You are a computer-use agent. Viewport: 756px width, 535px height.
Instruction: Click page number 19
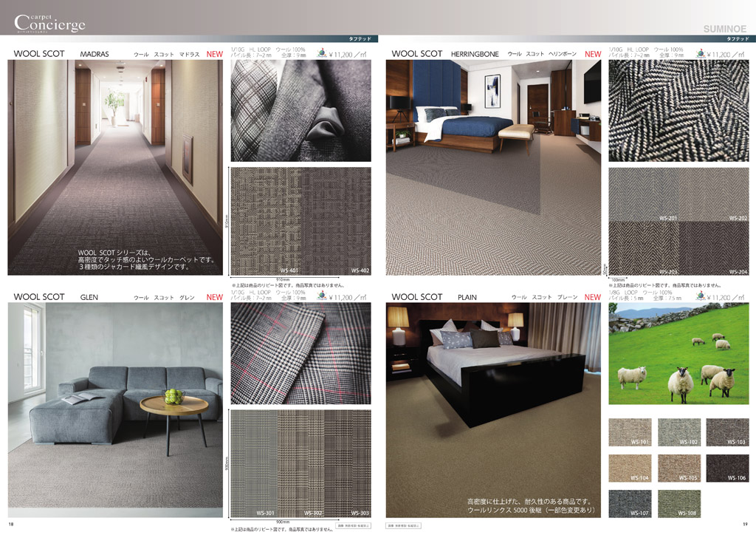coord(745,524)
